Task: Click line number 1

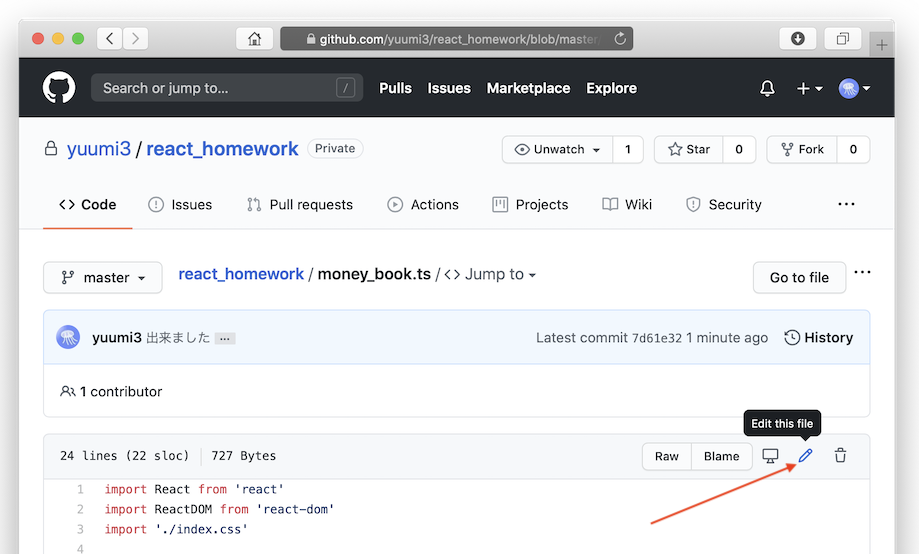Action: [x=80, y=490]
